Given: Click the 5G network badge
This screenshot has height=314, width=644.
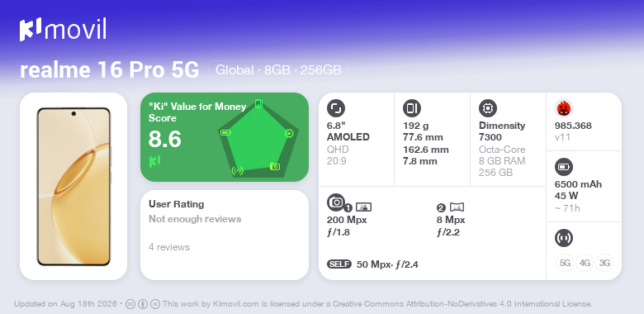Looking at the screenshot, I should click(565, 263).
